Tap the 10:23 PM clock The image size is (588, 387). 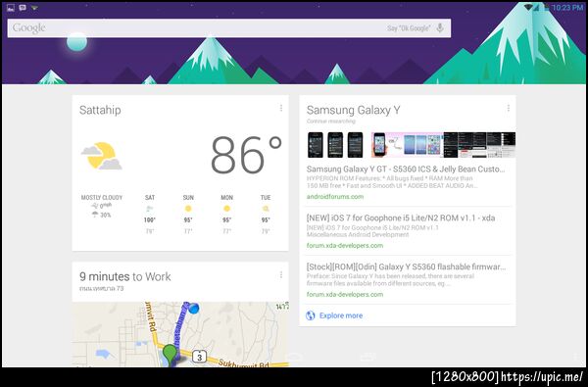(567, 8)
